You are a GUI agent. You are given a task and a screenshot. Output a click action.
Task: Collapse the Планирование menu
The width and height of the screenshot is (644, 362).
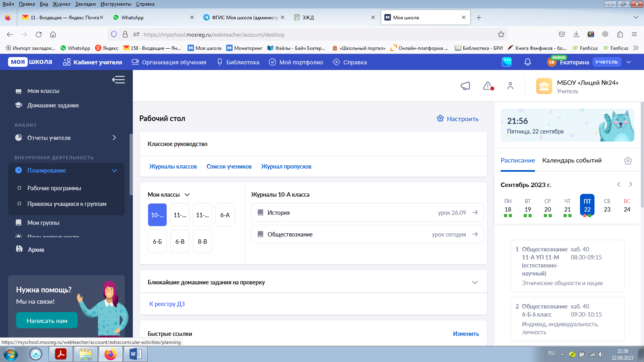(x=114, y=171)
